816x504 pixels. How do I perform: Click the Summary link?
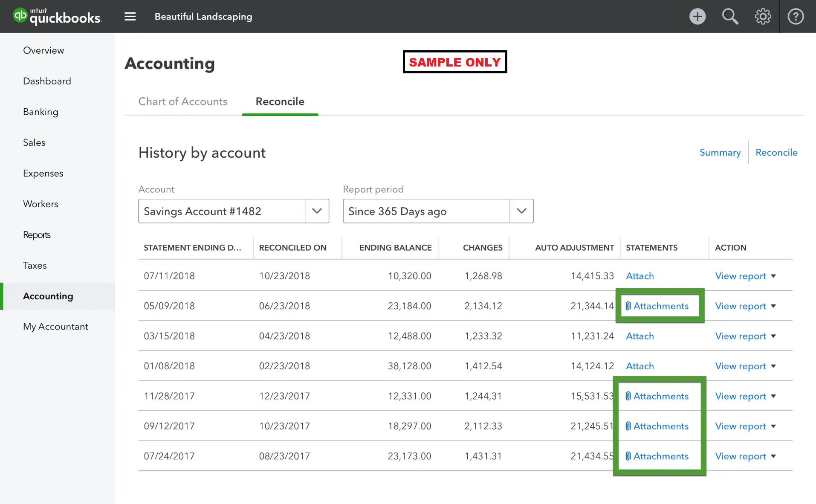coord(720,152)
